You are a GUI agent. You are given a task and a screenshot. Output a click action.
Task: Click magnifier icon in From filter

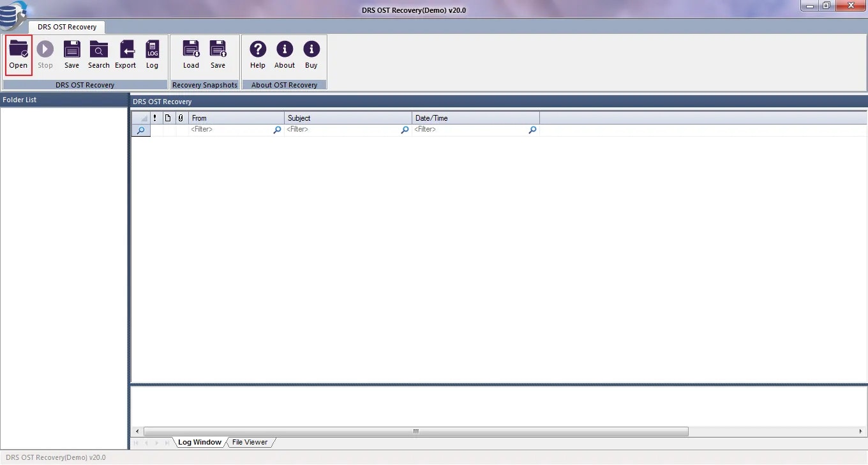click(x=278, y=130)
